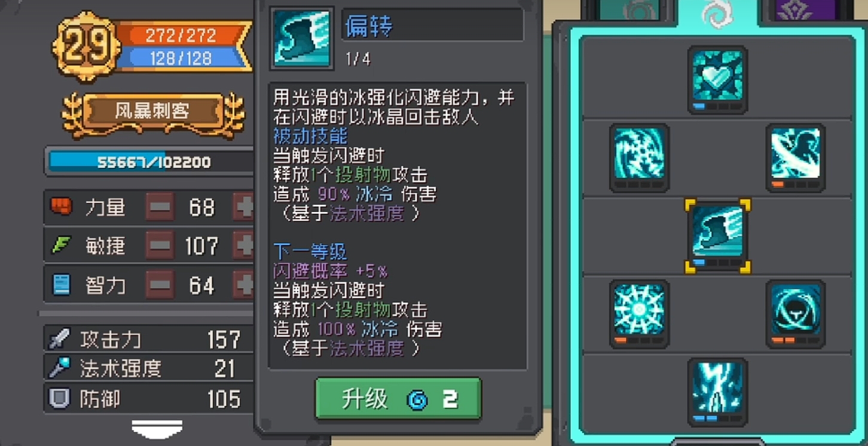Image resolution: width=868 pixels, height=446 pixels.
Task: Click the 风暴刺客 class title banner
Action: pos(152,111)
